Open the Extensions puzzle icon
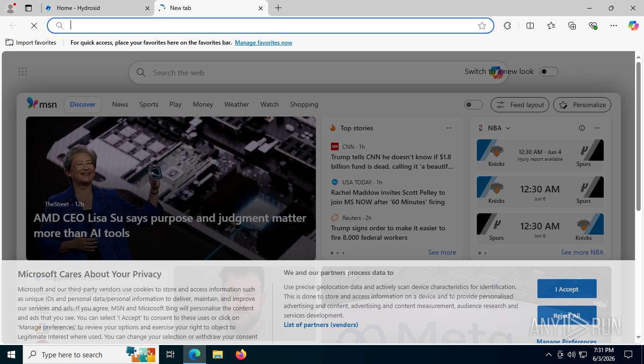This screenshot has height=364, width=644. 508,26
